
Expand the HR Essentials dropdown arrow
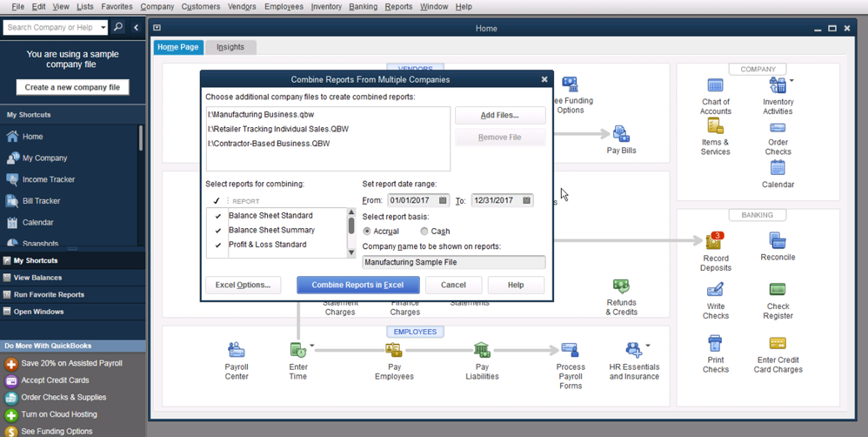[x=648, y=345]
